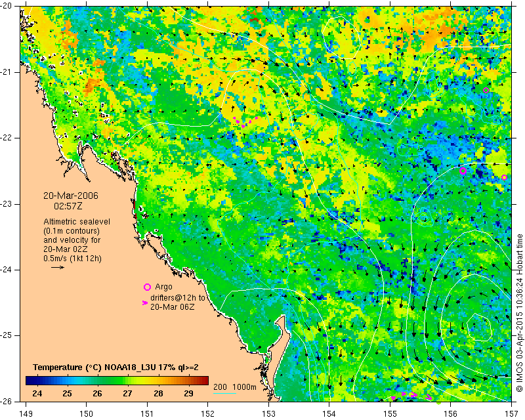Click the 0.5m/s velocity scale arrow
The image size is (525, 420).
click(58, 267)
